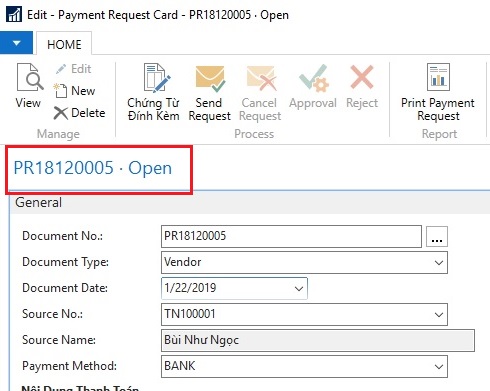The width and height of the screenshot is (490, 391).
Task: Select the HOME ribbon tab
Action: pos(64,44)
